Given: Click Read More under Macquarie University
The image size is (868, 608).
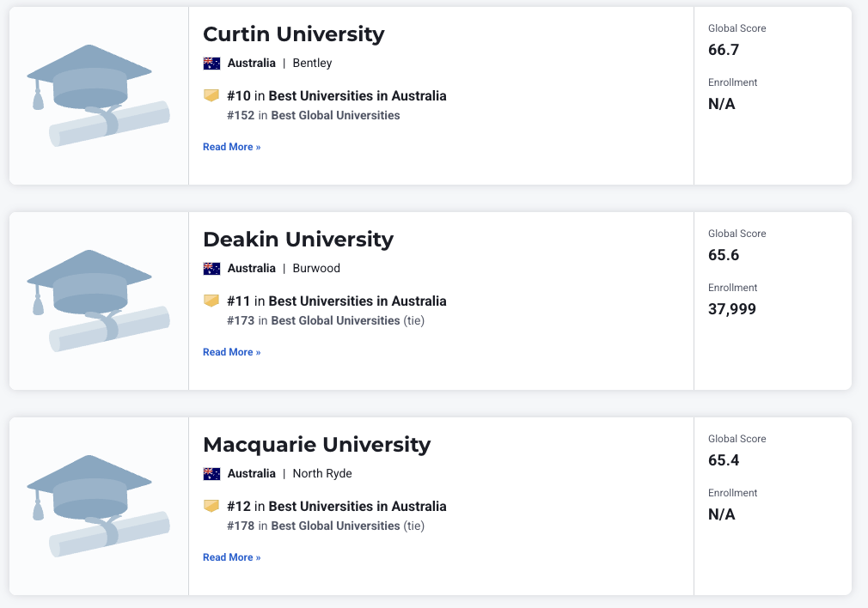Looking at the screenshot, I should point(231,557).
